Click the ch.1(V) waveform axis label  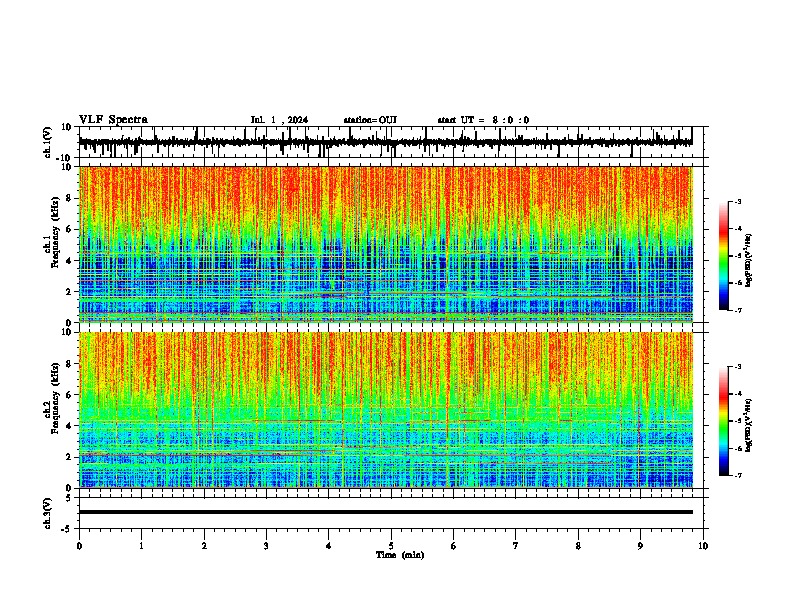(48, 142)
